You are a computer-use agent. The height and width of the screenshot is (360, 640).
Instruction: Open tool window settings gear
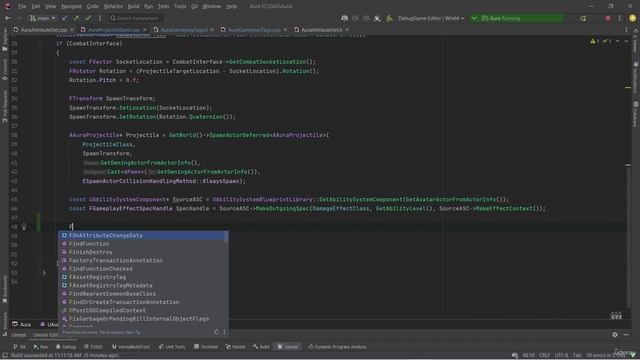click(x=615, y=335)
